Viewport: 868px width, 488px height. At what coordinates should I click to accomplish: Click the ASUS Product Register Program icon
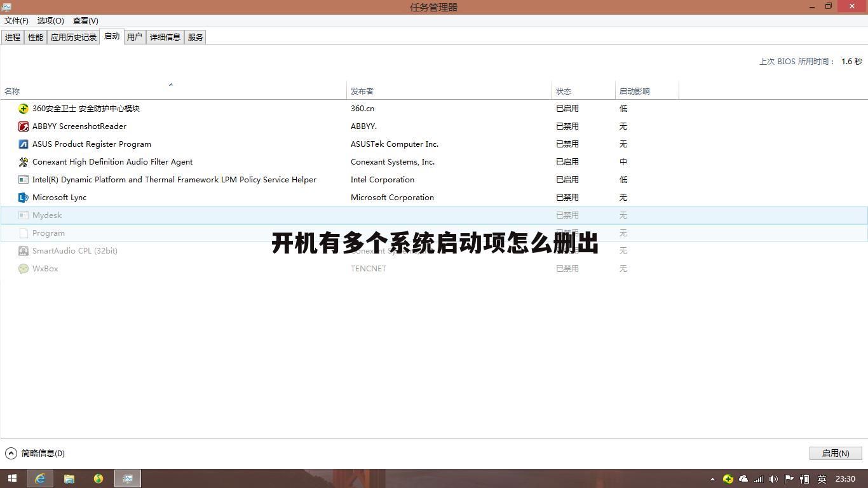tap(24, 144)
